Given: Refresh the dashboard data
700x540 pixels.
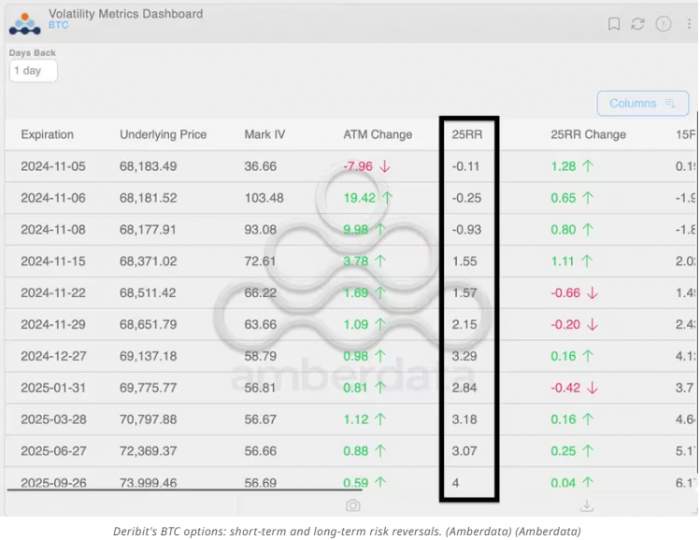Looking at the screenshot, I should click(638, 23).
